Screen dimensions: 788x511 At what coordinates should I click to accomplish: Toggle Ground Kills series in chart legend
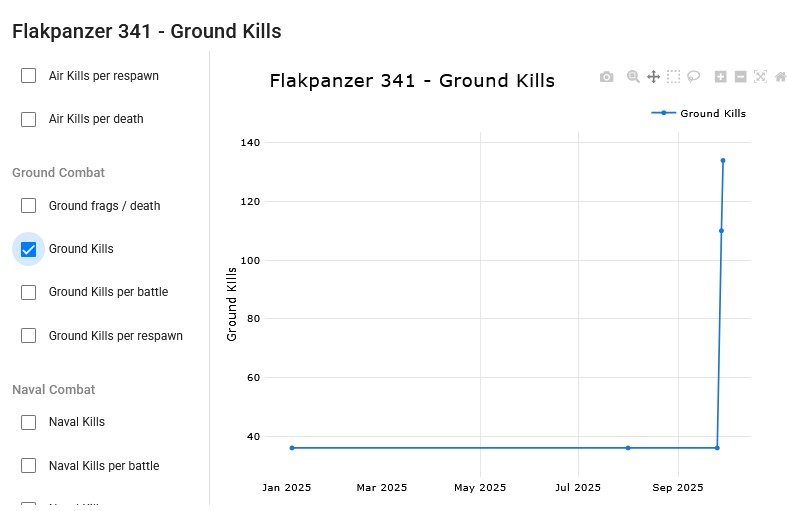click(x=699, y=113)
